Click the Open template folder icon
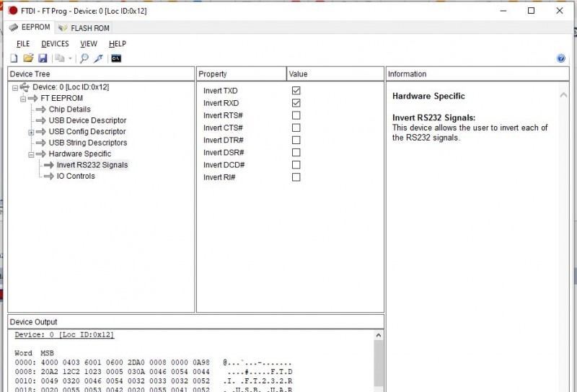This screenshot has width=577, height=392. click(x=28, y=58)
